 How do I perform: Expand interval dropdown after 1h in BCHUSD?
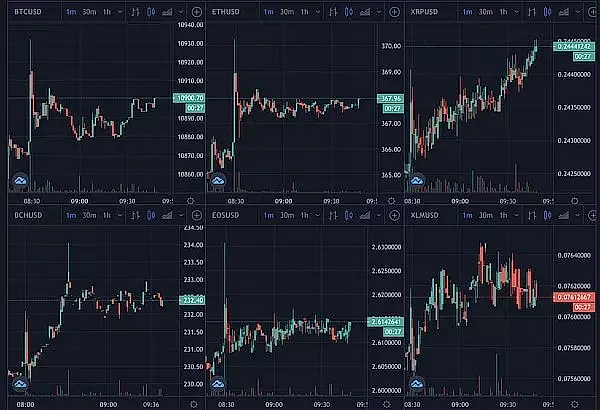click(120, 216)
